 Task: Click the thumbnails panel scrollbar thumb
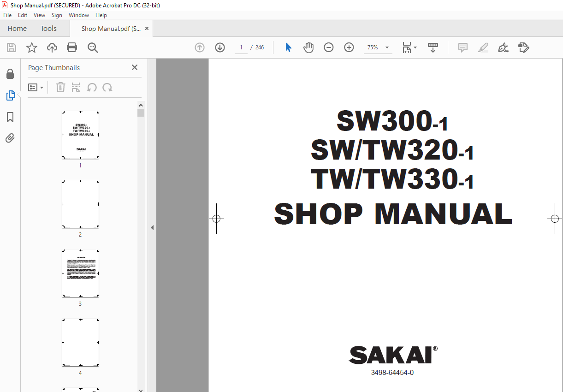pos(141,113)
